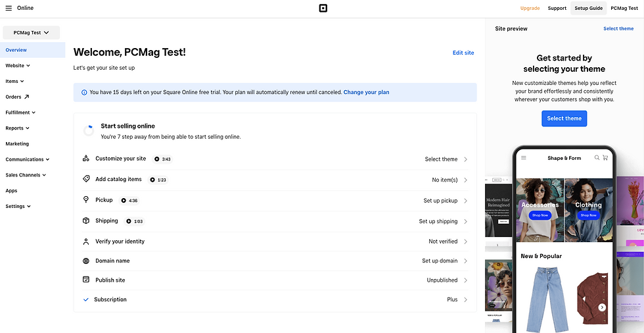Image resolution: width=644 pixels, height=333 pixels.
Task: Click the Verify your identity person icon
Action: 86,242
